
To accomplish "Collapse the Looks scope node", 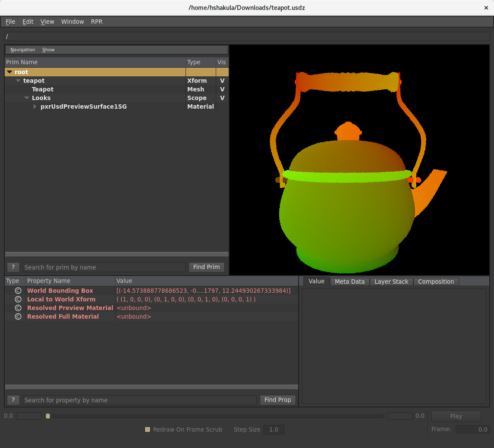I will coord(27,98).
